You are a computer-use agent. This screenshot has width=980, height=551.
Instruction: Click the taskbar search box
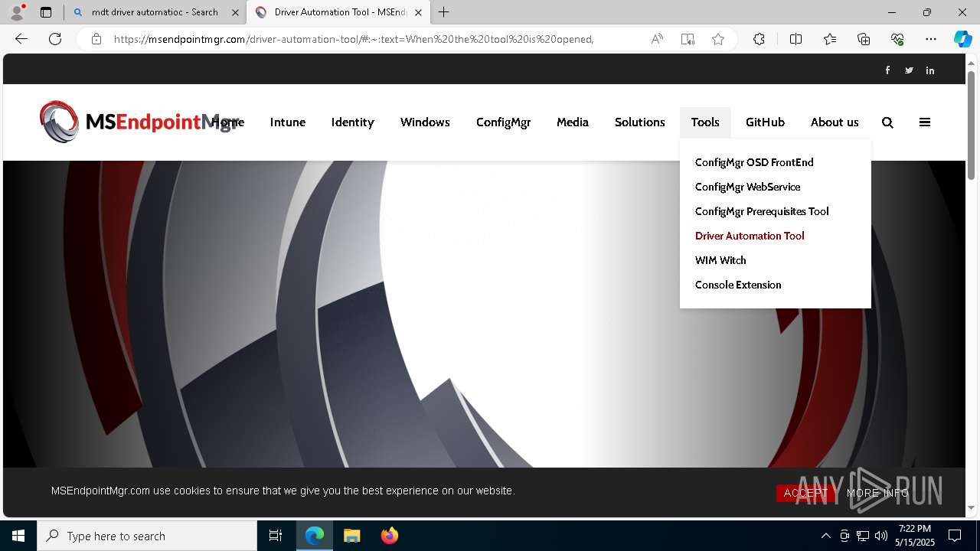tap(147, 536)
